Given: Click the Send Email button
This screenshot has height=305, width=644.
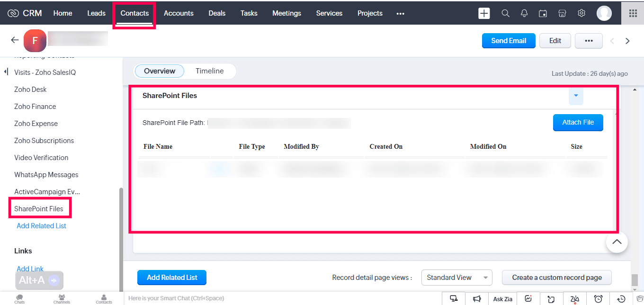Looking at the screenshot, I should 509,41.
